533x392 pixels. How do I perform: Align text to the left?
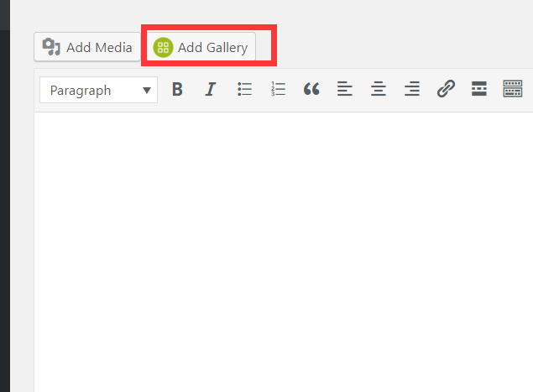345,90
